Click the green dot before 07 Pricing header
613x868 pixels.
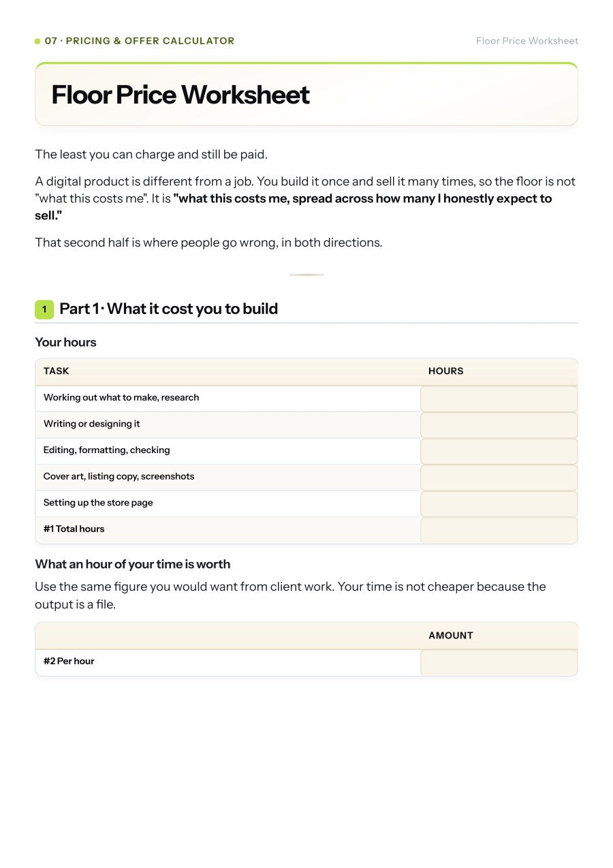(37, 42)
